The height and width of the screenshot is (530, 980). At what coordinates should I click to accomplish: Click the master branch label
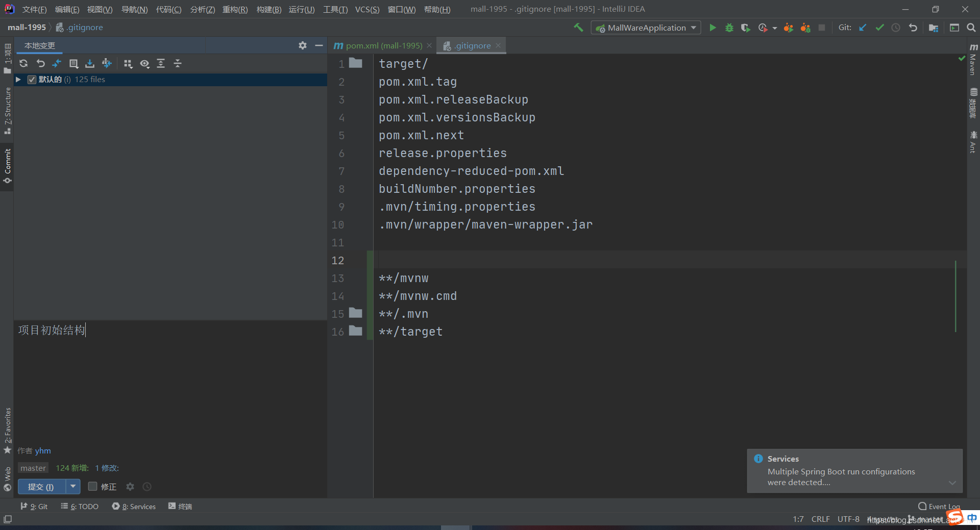pos(33,468)
